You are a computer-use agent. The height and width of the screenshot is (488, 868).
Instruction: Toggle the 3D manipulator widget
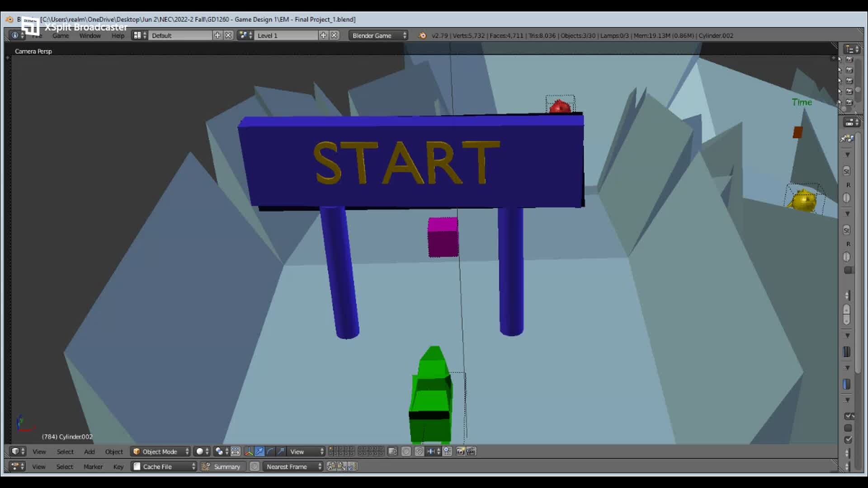pos(249,451)
